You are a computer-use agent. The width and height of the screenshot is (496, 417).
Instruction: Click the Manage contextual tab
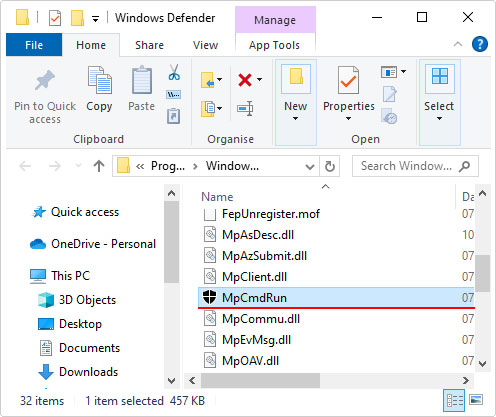(x=275, y=20)
